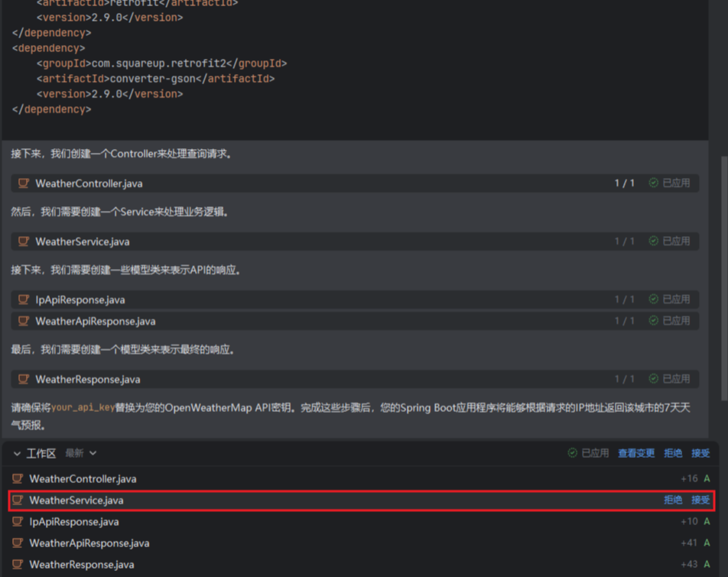The height and width of the screenshot is (577, 728).
Task: Click the chat panel vertical scrollbar
Action: click(724, 278)
